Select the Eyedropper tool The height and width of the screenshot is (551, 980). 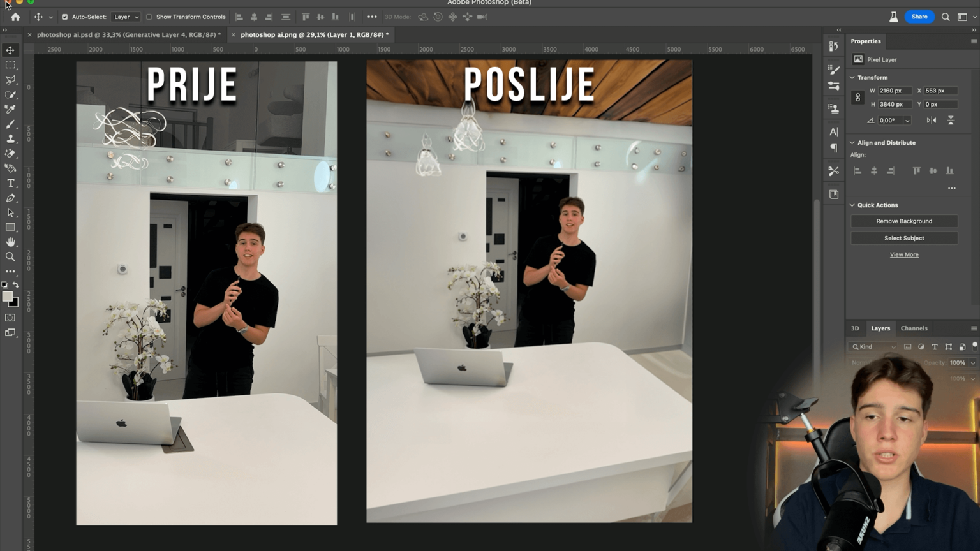[x=10, y=109]
